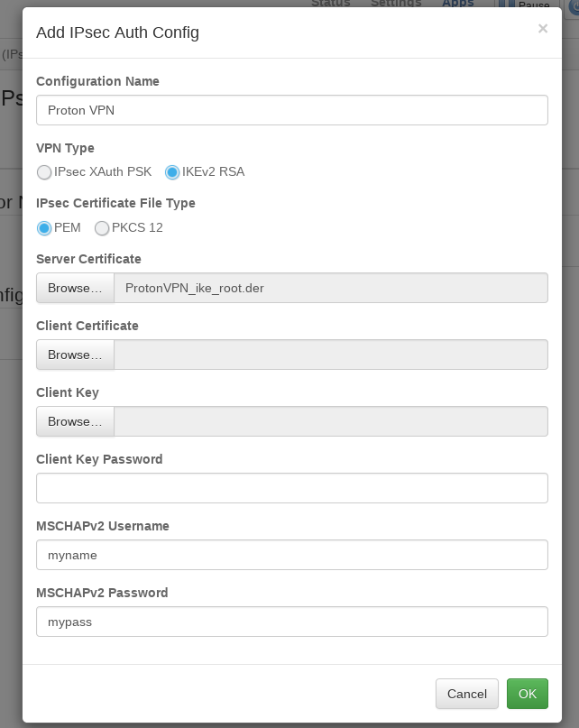This screenshot has width=579, height=728.
Task: Confirm the dialog with the OK button
Action: (528, 694)
